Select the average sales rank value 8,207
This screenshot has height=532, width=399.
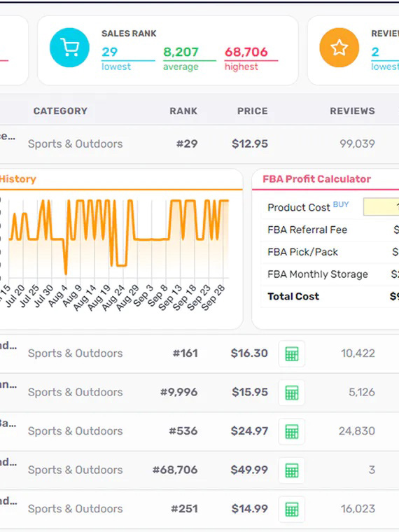tap(181, 52)
